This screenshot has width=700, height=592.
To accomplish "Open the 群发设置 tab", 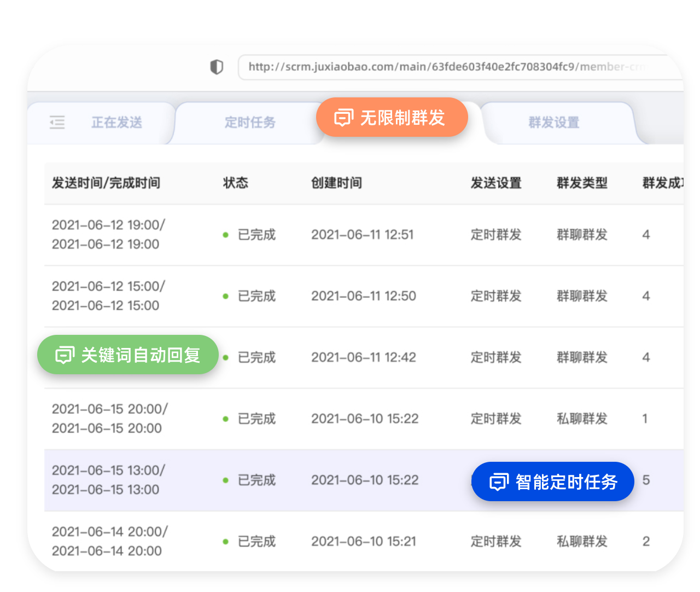I will (553, 123).
